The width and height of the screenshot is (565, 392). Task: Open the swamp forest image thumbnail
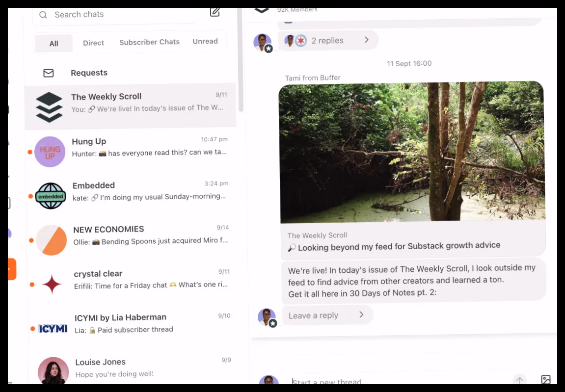412,152
